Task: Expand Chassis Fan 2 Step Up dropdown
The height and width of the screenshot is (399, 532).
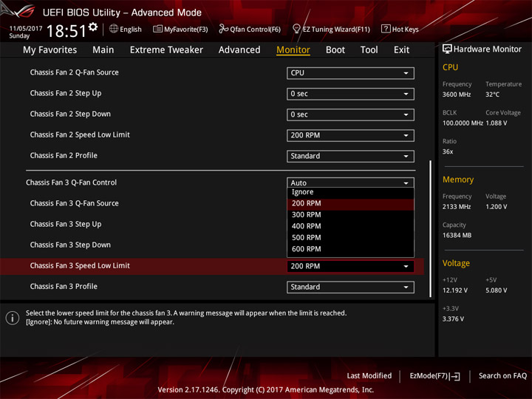Action: (x=350, y=94)
